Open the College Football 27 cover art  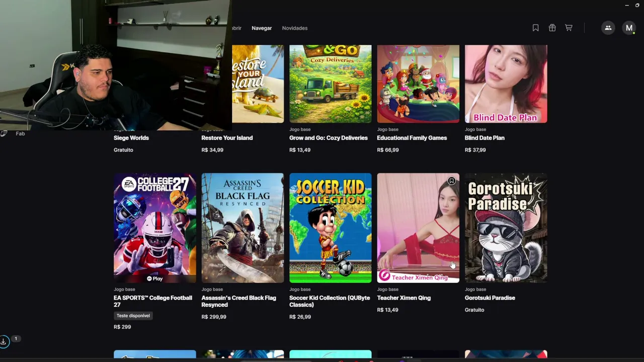click(x=155, y=228)
